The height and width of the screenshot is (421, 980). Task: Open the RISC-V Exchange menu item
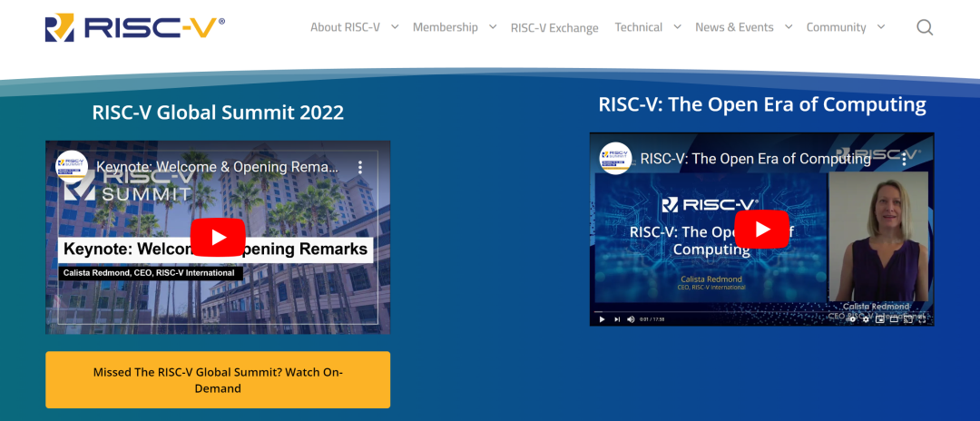554,28
